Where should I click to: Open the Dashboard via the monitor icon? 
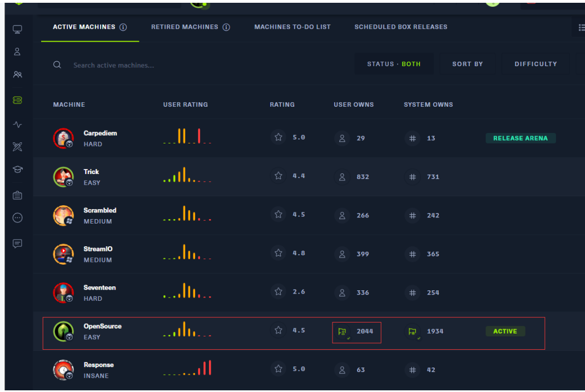pyautogui.click(x=17, y=28)
